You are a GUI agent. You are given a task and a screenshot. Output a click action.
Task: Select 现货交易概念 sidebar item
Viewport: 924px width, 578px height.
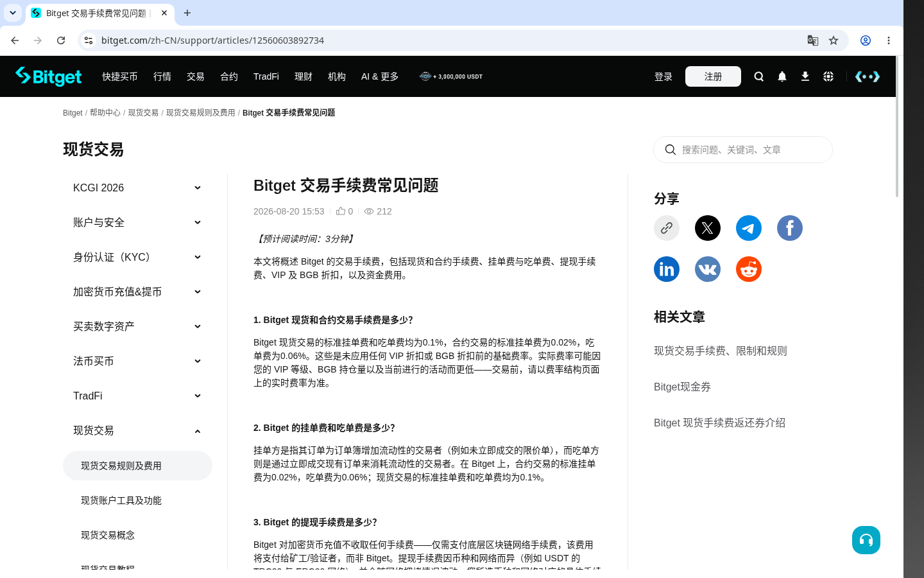[x=137, y=535]
